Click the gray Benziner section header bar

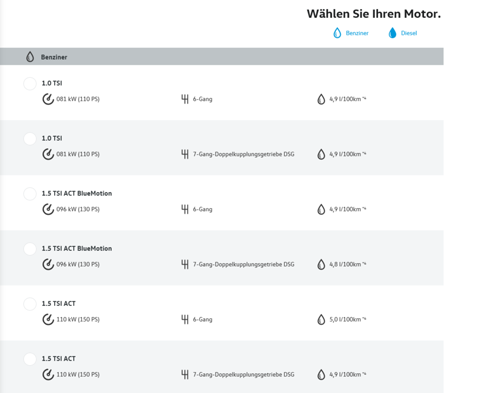coord(222,57)
